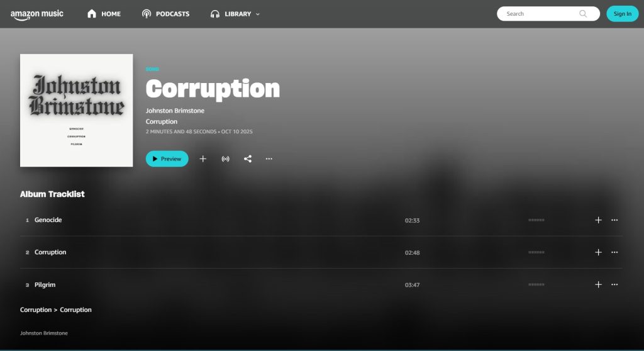This screenshot has height=351, width=644.
Task: Click the Johnston Brimstone album cover
Action: tap(76, 111)
